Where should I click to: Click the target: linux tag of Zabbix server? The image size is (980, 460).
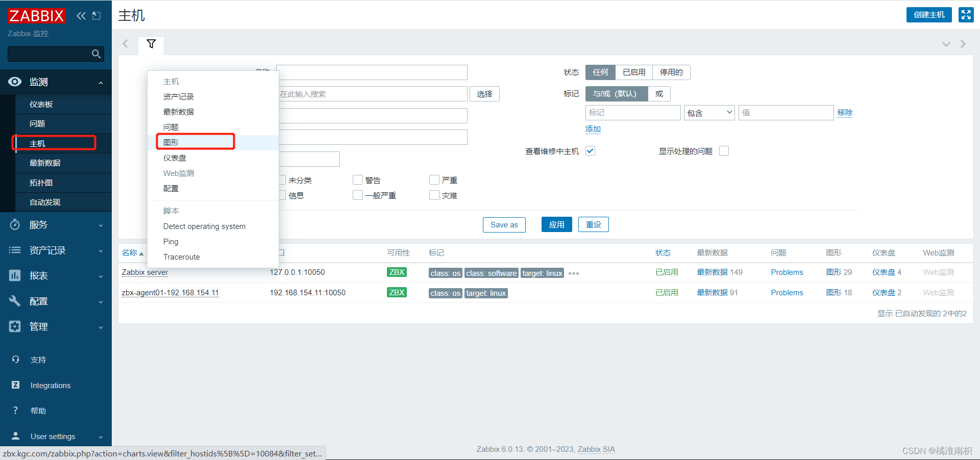(542, 273)
